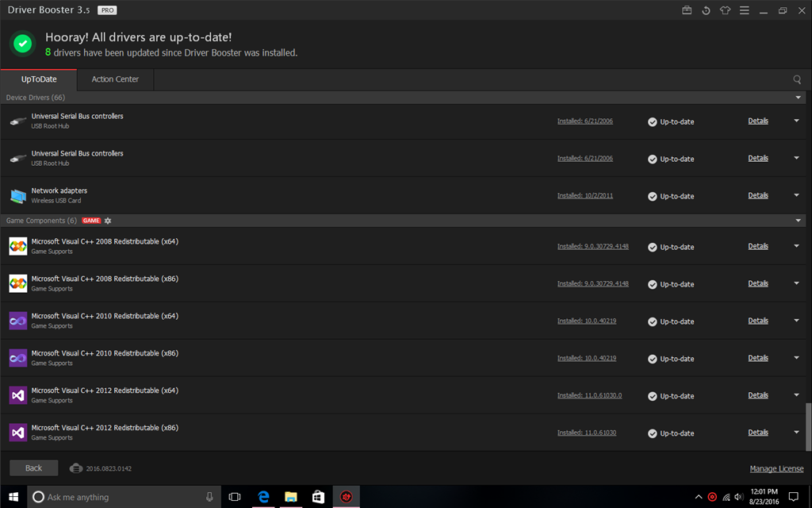The width and height of the screenshot is (812, 508).
Task: Show hidden system tray icons
Action: pyautogui.click(x=699, y=497)
